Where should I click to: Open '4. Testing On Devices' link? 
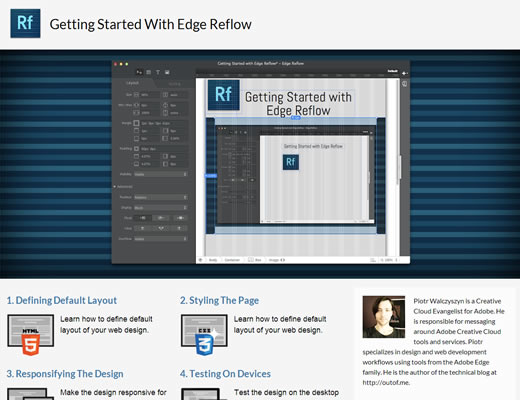pyautogui.click(x=225, y=374)
